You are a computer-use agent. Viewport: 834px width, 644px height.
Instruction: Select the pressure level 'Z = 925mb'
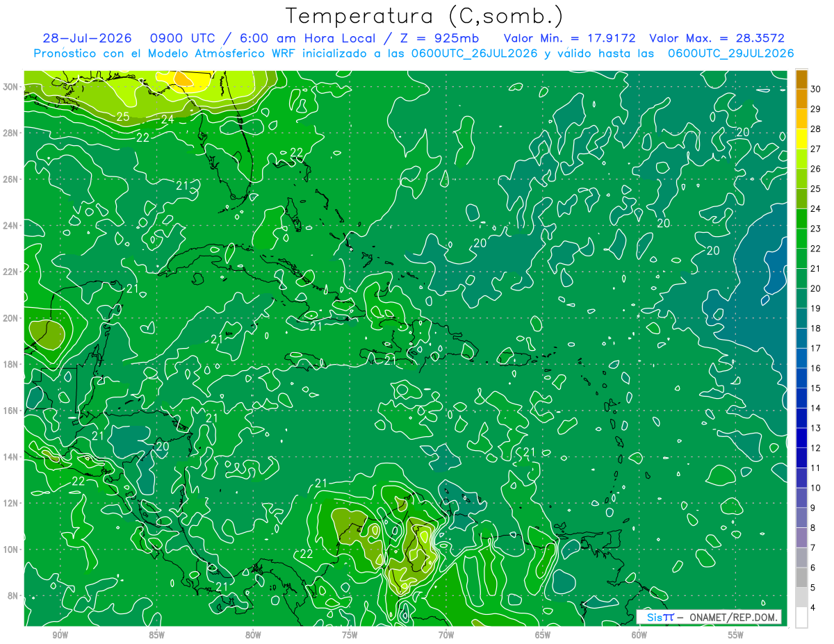(x=437, y=38)
